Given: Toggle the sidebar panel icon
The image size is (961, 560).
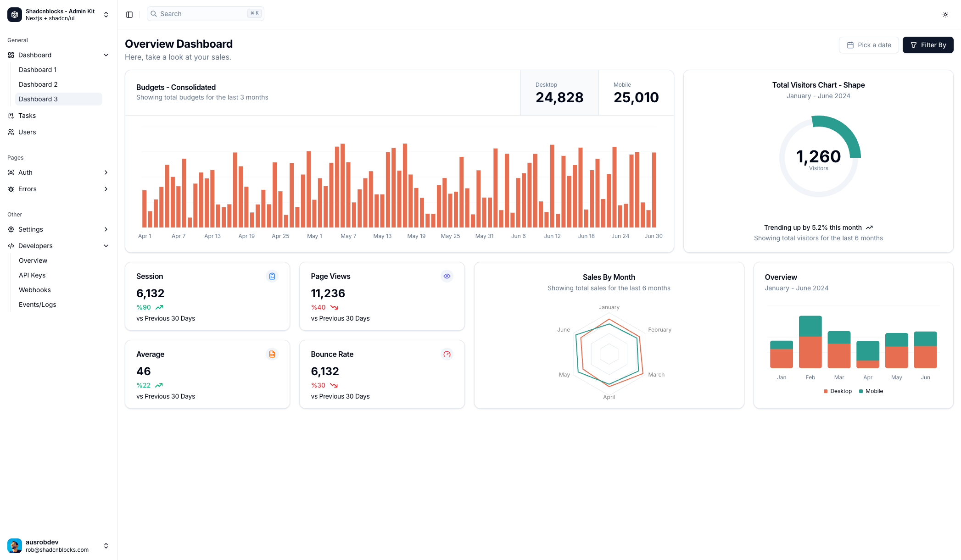Looking at the screenshot, I should point(129,15).
